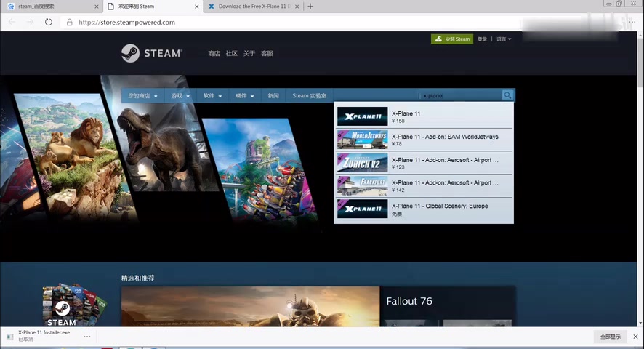Select the Frankfurt Aerosoft add-on result

pos(424,186)
